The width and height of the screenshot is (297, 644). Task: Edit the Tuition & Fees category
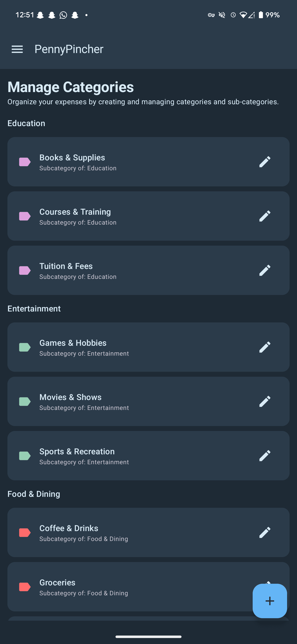[265, 270]
